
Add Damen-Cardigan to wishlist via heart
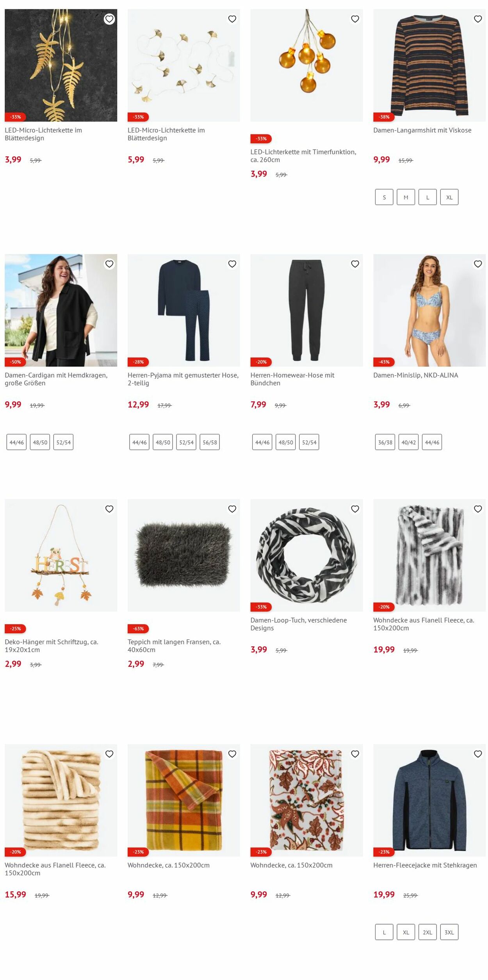pos(109,264)
